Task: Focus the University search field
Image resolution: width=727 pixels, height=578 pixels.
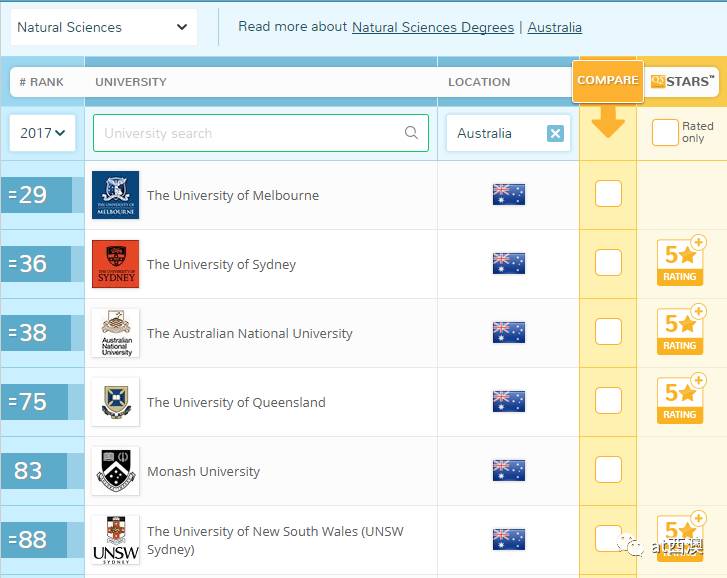Action: coord(261,133)
